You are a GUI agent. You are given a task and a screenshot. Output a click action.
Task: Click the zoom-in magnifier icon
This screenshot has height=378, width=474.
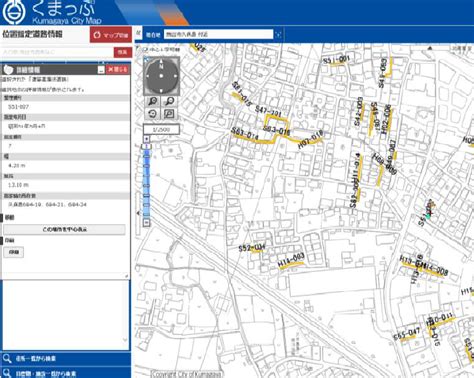[x=153, y=101]
